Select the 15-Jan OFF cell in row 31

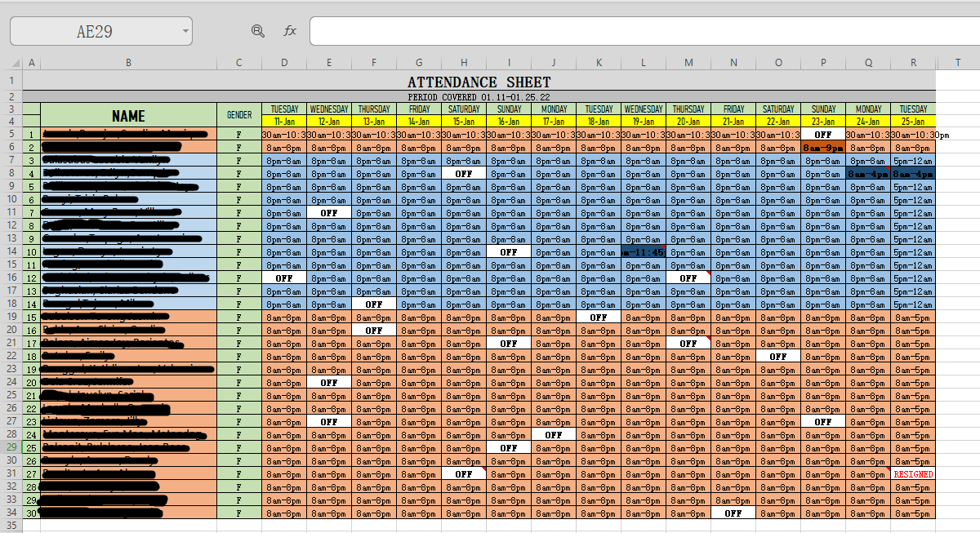(x=464, y=474)
